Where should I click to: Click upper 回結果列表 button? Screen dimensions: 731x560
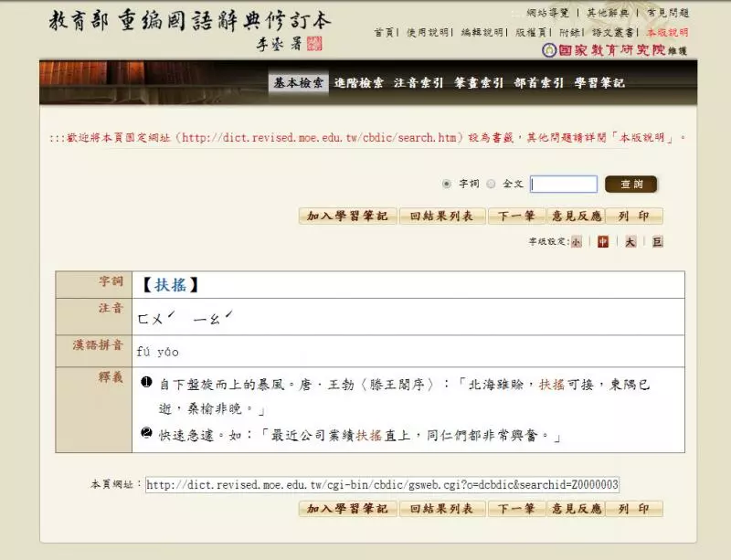[x=442, y=216]
